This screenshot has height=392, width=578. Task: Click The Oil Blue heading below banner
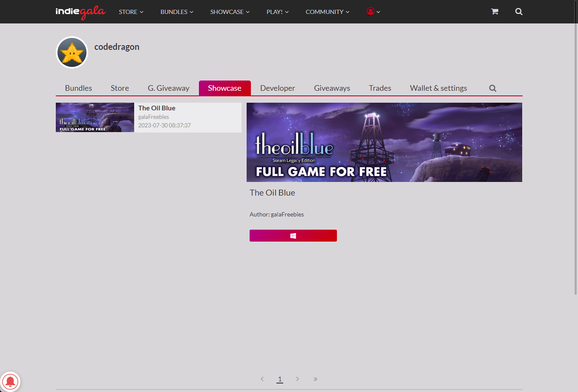(272, 193)
